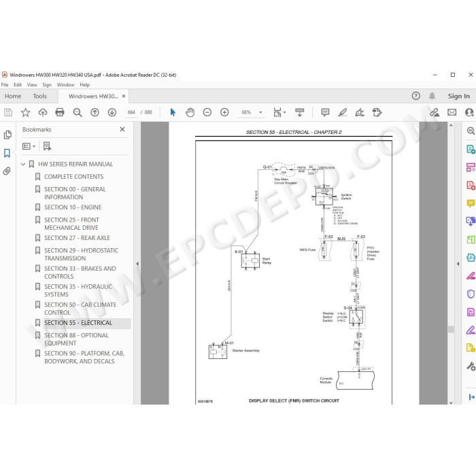Select SECTION 55 - ELECTRICAL bookmark

click(78, 323)
